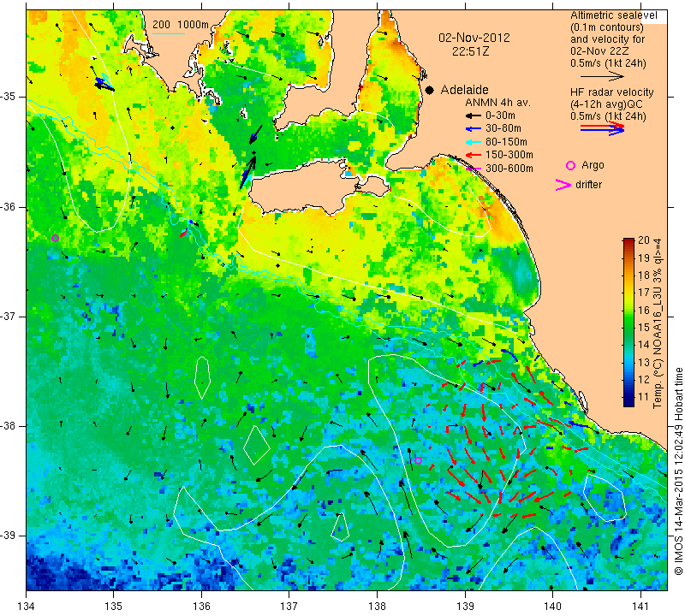Click longitude axis label 136

point(201,606)
